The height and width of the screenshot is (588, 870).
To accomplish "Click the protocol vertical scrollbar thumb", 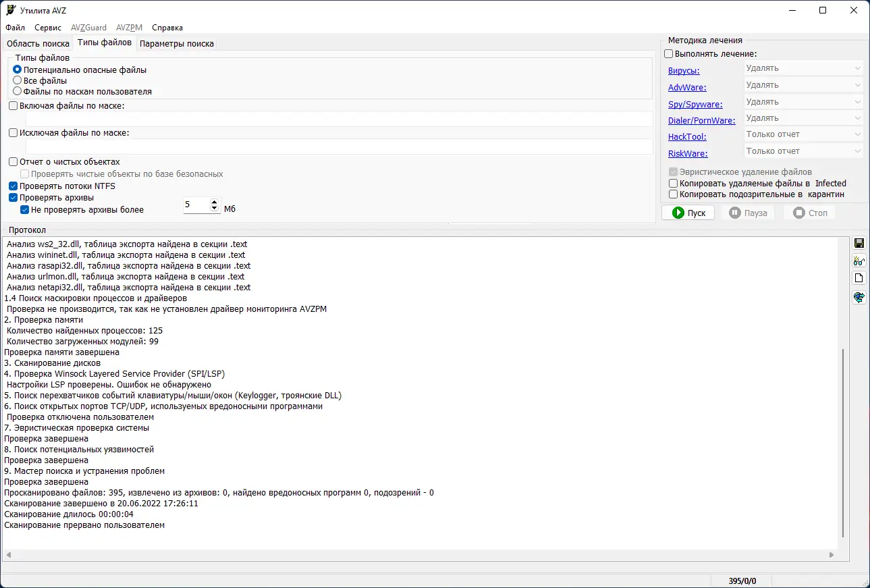I will pyautogui.click(x=842, y=442).
